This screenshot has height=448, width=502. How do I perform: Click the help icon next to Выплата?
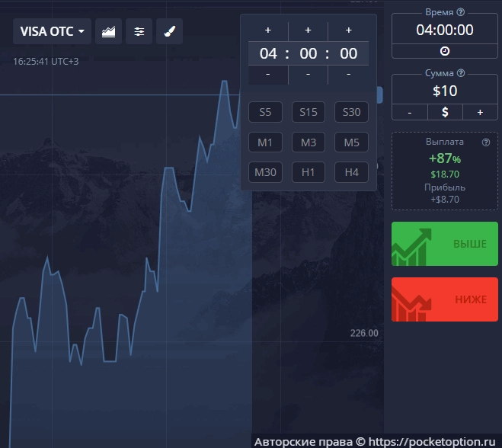tap(486, 142)
